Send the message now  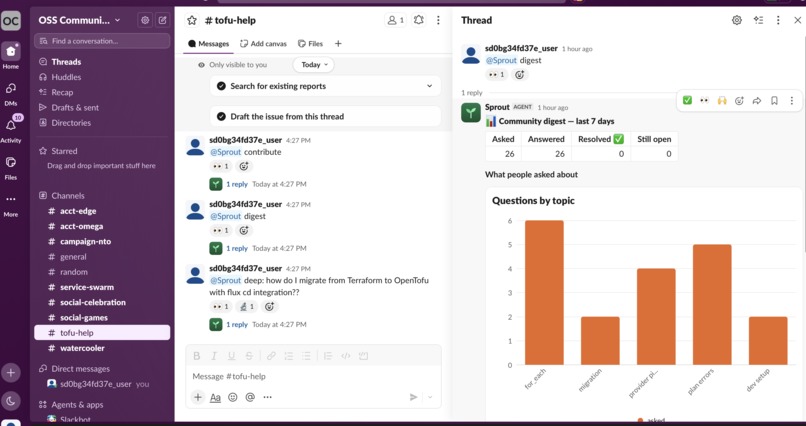pos(413,397)
